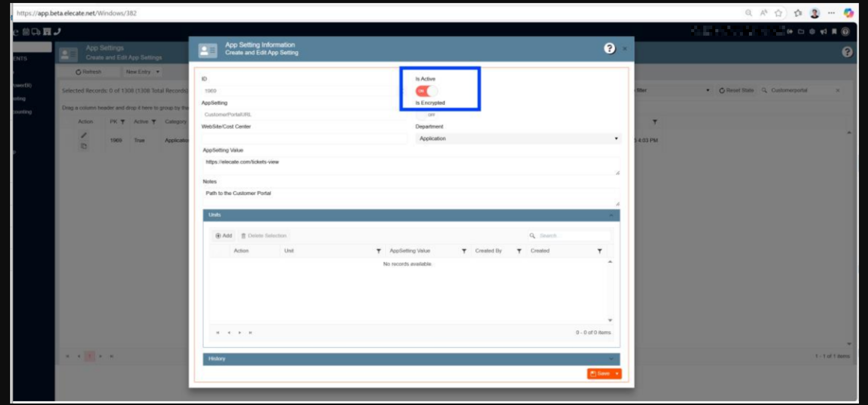The image size is (868, 405).
Task: Click the truck icon in top toolbar
Action: point(36,32)
